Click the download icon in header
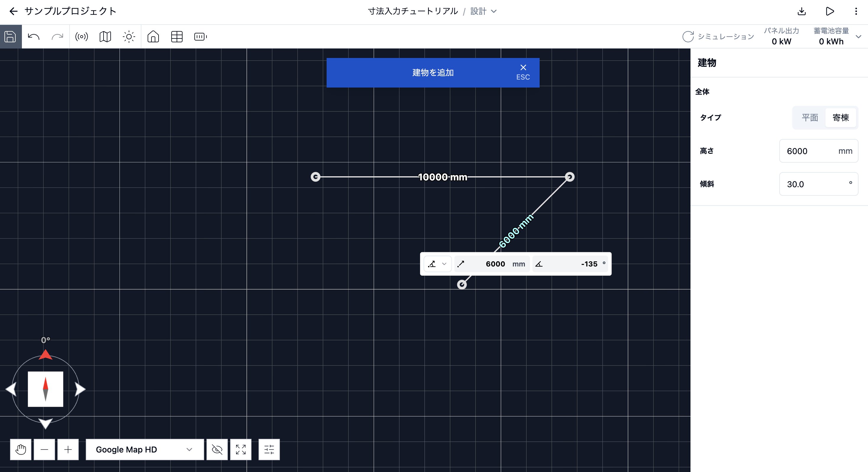This screenshot has width=868, height=472. point(802,12)
